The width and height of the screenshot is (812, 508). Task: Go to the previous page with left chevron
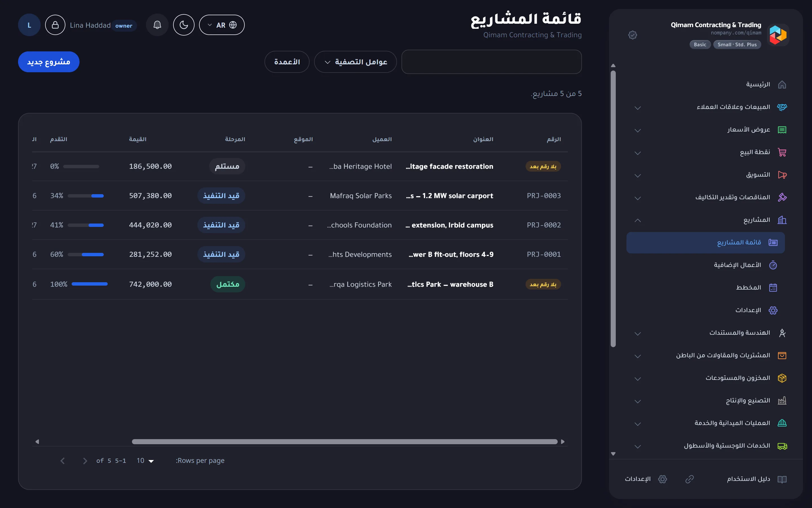pos(62,461)
